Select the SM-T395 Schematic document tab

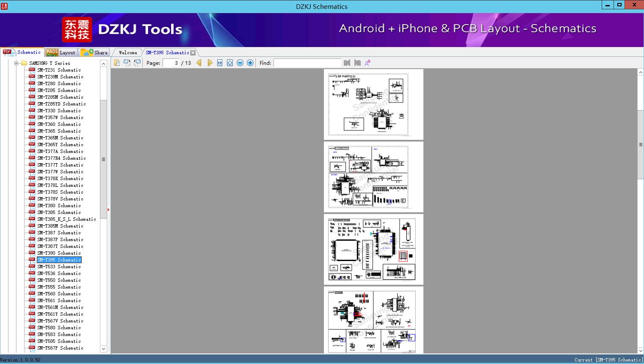click(x=167, y=53)
